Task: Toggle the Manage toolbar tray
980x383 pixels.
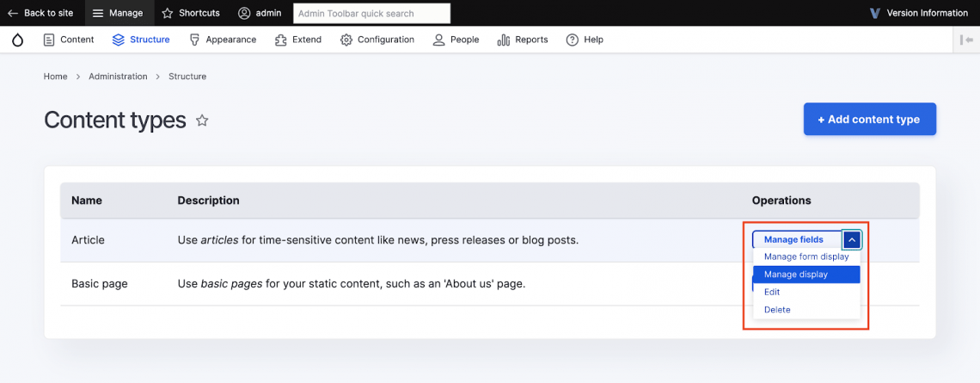Action: [x=118, y=13]
